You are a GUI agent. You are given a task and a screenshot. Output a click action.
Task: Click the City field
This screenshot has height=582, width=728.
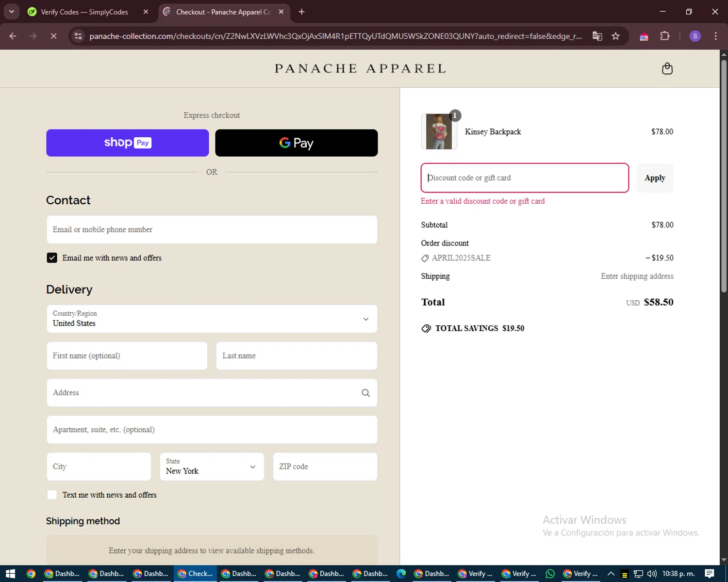[99, 467]
